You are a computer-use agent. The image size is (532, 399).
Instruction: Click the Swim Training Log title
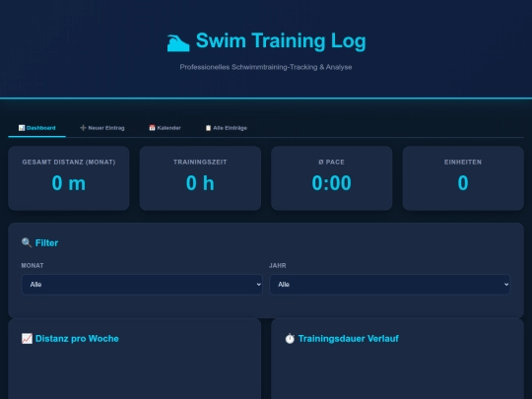pyautogui.click(x=281, y=41)
